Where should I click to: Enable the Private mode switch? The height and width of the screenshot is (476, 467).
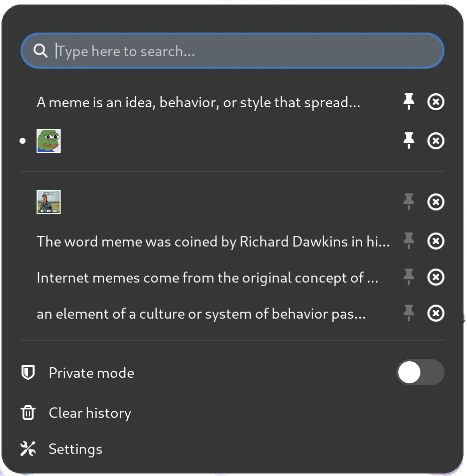click(420, 373)
